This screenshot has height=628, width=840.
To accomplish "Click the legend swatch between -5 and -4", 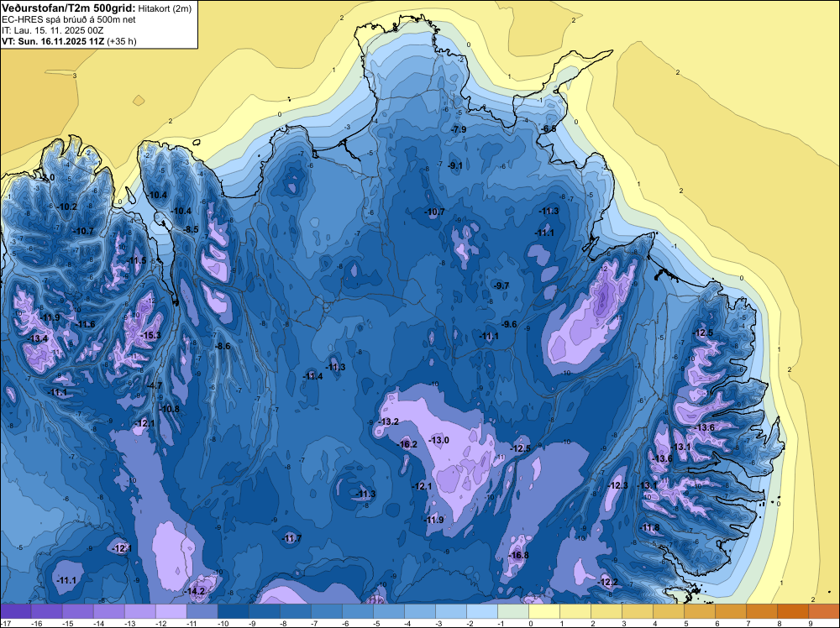I will [389, 611].
